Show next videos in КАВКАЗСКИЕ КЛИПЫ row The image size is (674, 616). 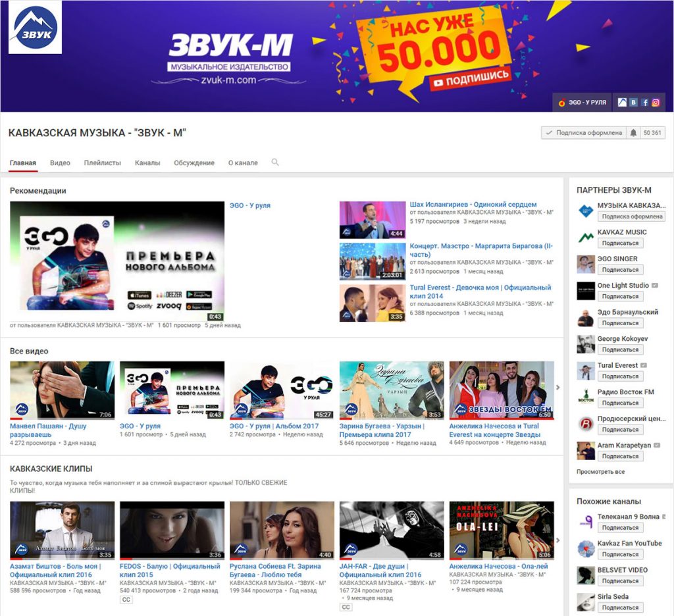pos(558,540)
